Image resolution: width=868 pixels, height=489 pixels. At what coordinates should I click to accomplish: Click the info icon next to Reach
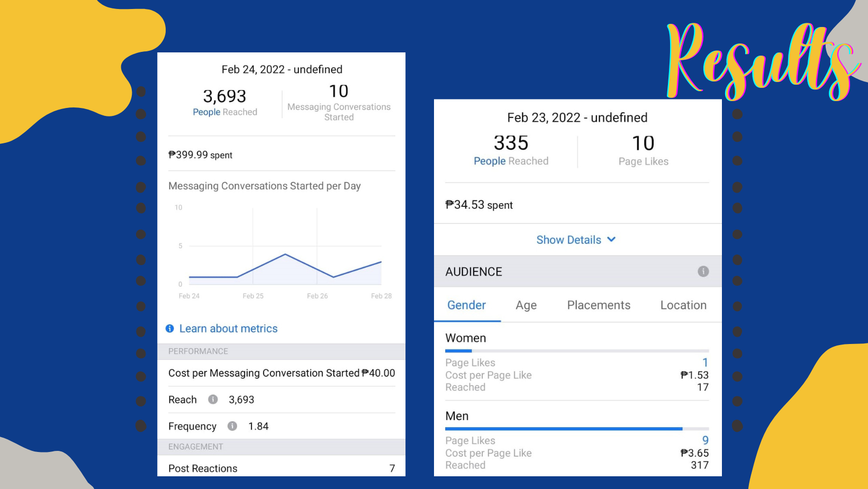click(213, 400)
